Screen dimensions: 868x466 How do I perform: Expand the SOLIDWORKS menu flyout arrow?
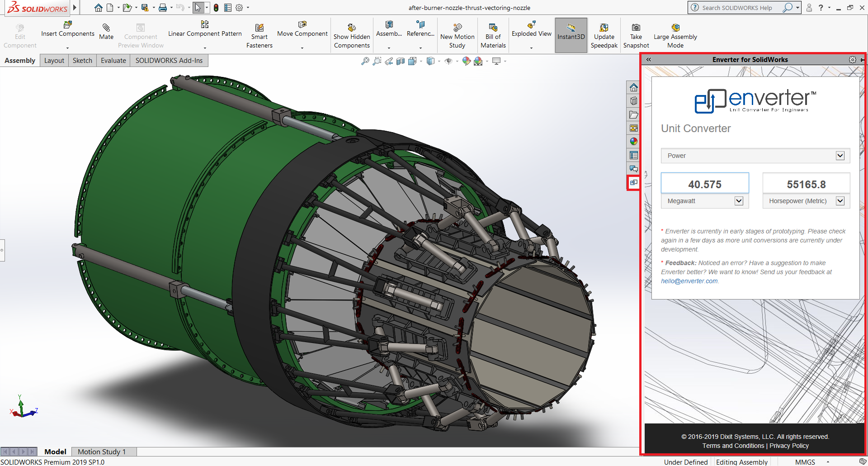75,8
